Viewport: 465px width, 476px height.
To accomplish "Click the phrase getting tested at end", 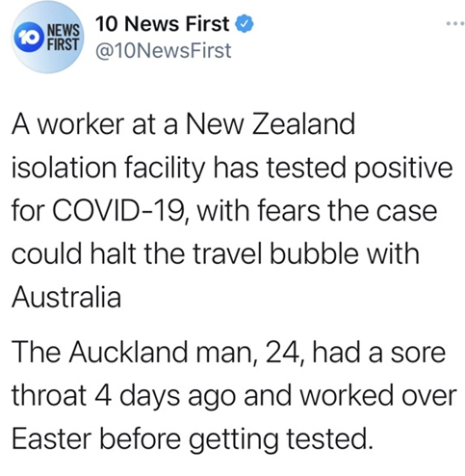I will (x=281, y=439).
